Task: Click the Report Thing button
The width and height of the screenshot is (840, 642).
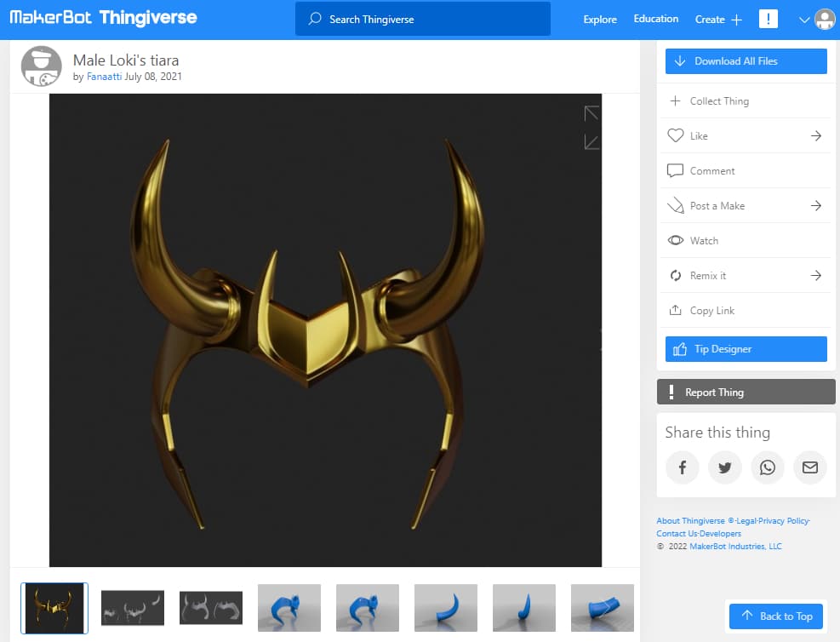Action: [746, 392]
